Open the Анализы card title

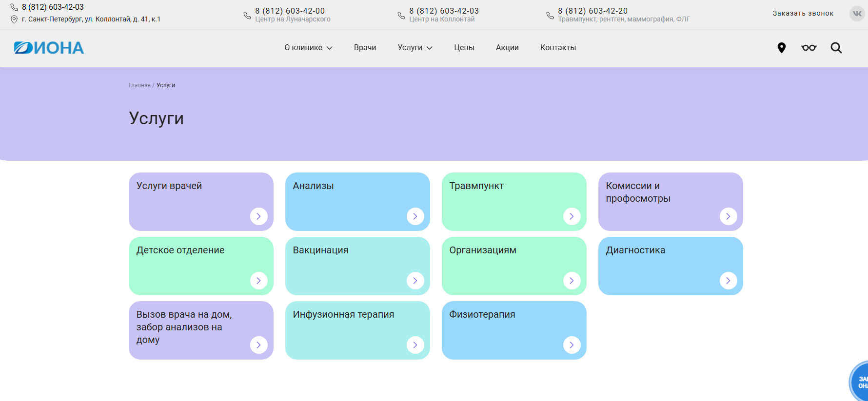314,186
